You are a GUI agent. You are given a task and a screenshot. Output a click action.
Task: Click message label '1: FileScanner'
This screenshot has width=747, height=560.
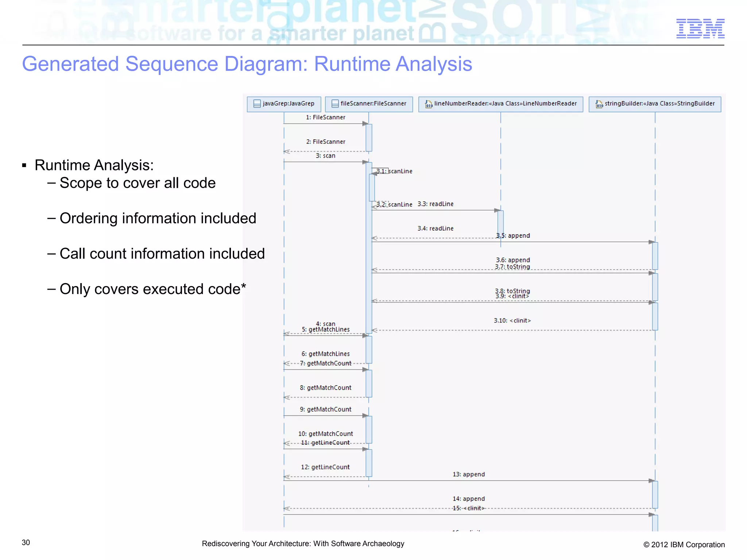click(325, 117)
